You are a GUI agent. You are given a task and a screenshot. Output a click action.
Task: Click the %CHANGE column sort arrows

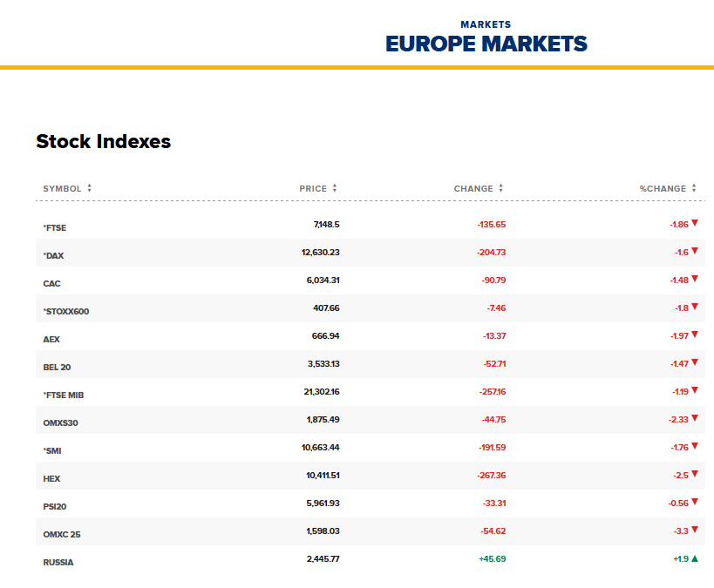coord(694,188)
